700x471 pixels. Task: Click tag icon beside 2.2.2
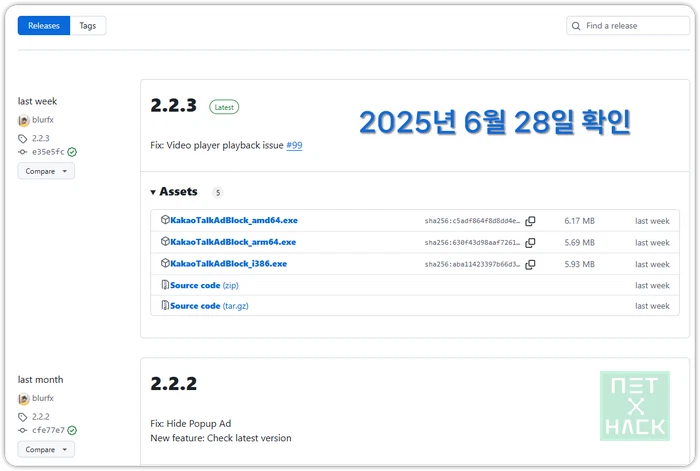pyautogui.click(x=22, y=417)
